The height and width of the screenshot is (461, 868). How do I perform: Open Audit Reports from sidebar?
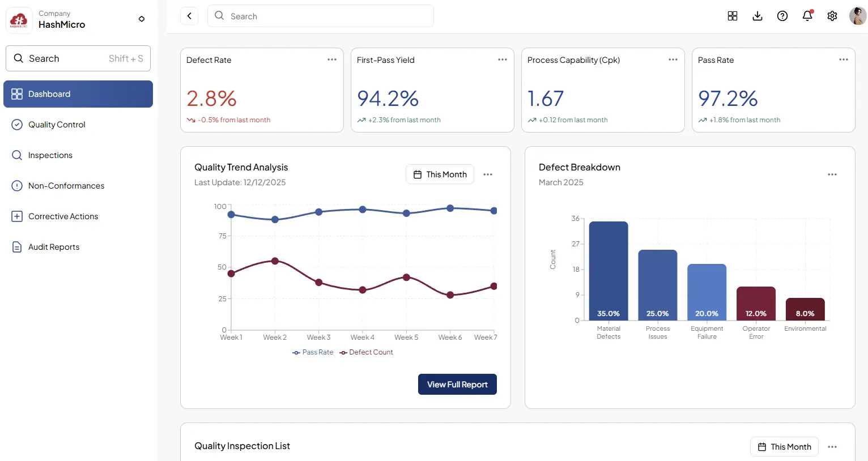[x=54, y=247]
